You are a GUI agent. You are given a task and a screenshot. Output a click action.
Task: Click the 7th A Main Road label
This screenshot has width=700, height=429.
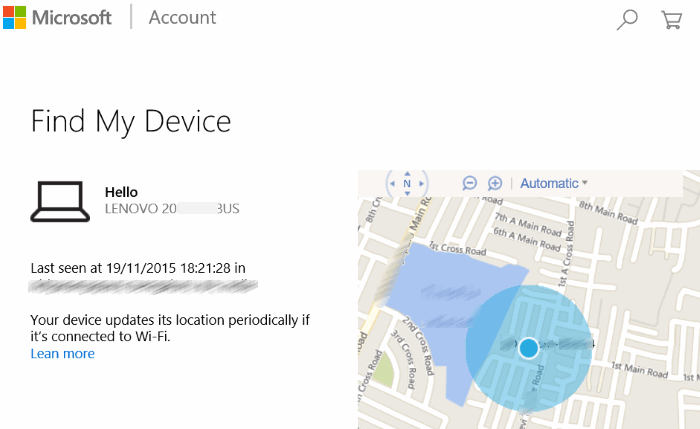(x=528, y=224)
